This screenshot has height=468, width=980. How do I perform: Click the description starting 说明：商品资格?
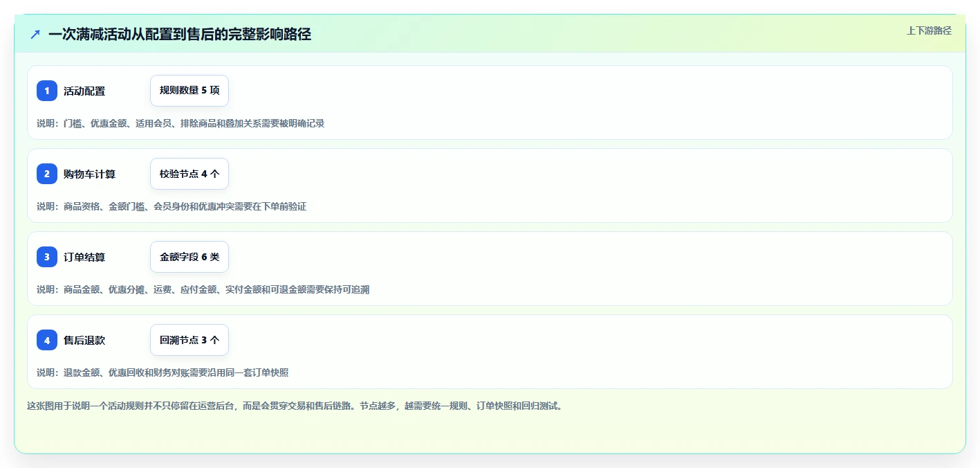[x=172, y=206]
